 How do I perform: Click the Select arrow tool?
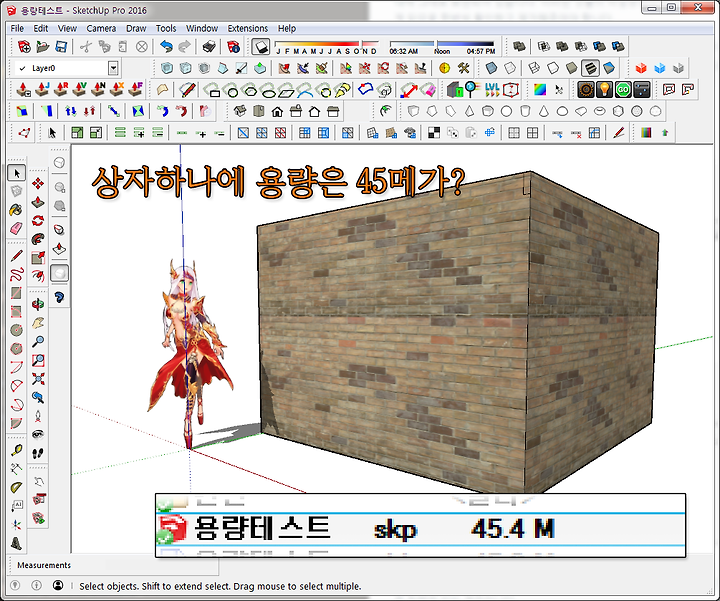point(16,173)
